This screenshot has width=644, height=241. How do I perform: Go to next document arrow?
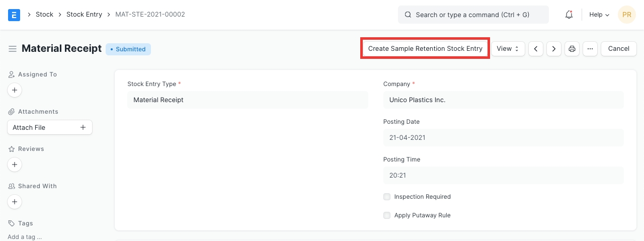pyautogui.click(x=554, y=49)
